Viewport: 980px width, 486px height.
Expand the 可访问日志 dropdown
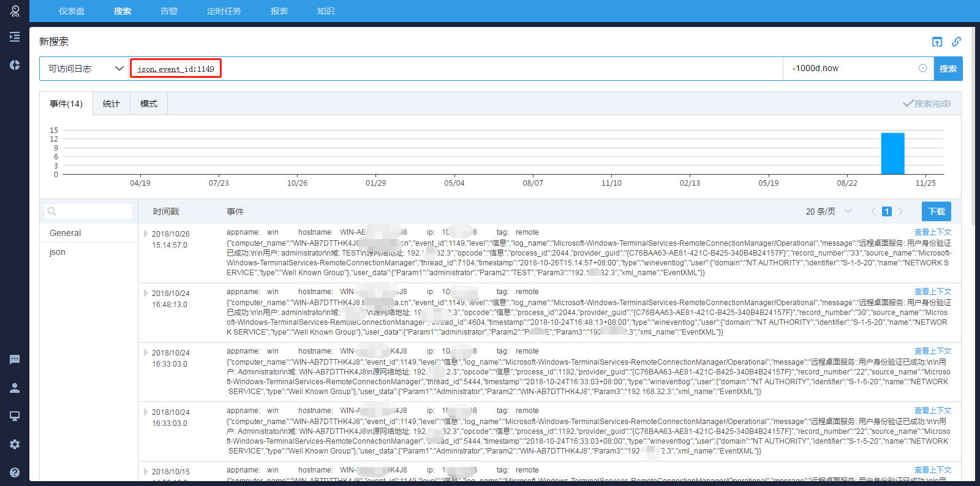click(85, 69)
